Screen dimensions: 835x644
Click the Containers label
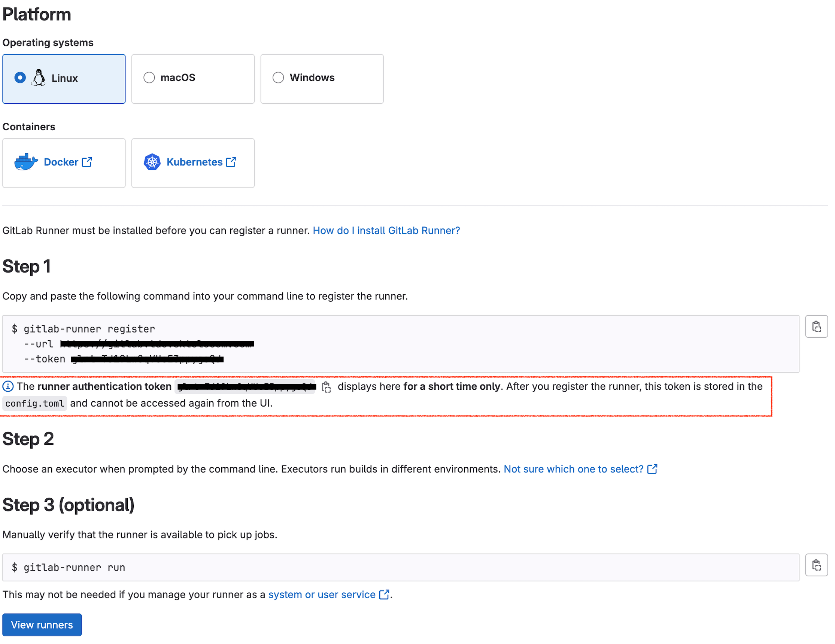[29, 127]
